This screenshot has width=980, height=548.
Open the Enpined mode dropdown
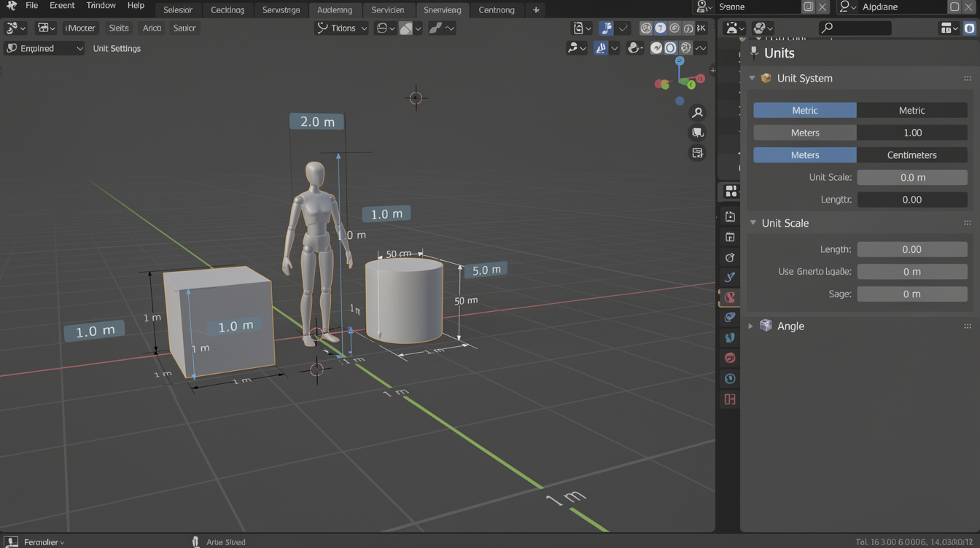44,48
